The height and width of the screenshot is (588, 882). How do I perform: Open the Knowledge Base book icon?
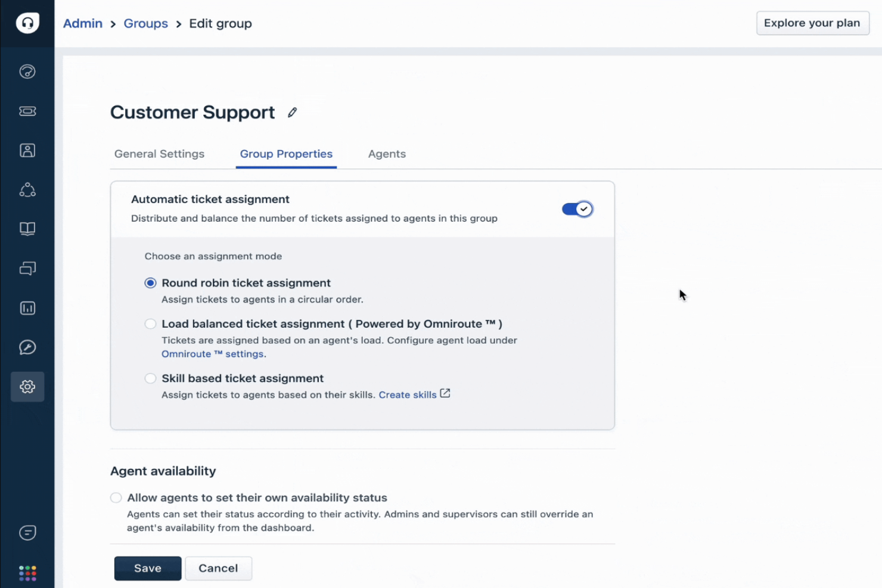pyautogui.click(x=27, y=229)
